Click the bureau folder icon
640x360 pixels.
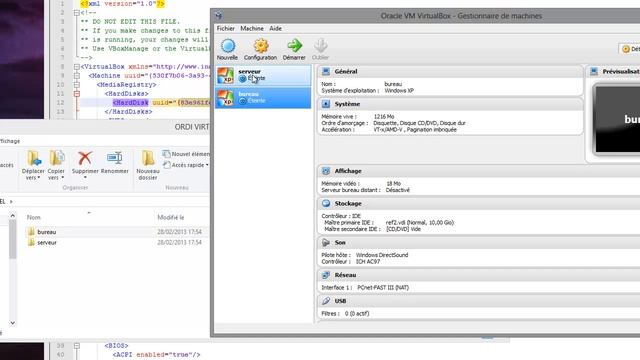31,232
